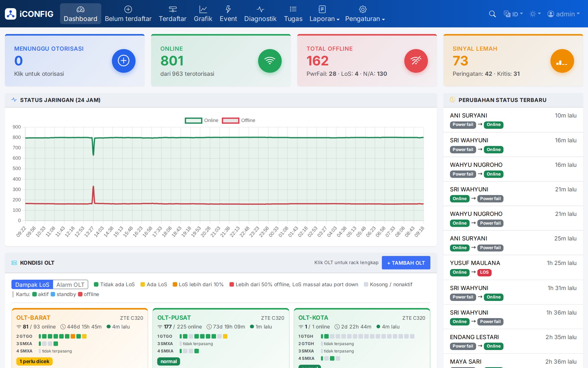This screenshot has height=368, width=588.
Task: Click the Laporan document icon
Action: (x=322, y=9)
